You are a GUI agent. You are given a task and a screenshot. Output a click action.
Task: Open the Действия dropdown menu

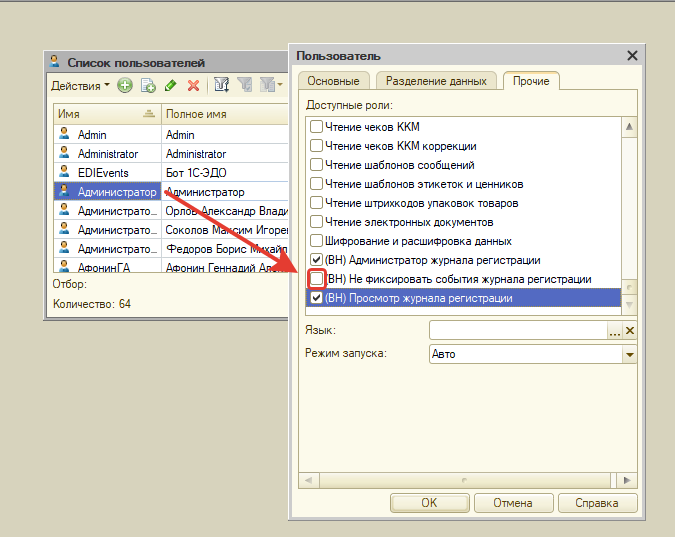click(x=80, y=86)
